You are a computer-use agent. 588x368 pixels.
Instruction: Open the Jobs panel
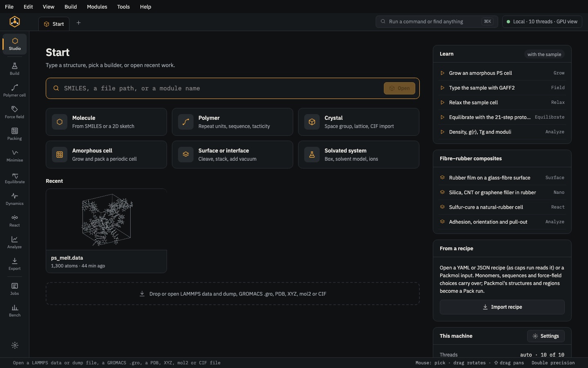[15, 289]
